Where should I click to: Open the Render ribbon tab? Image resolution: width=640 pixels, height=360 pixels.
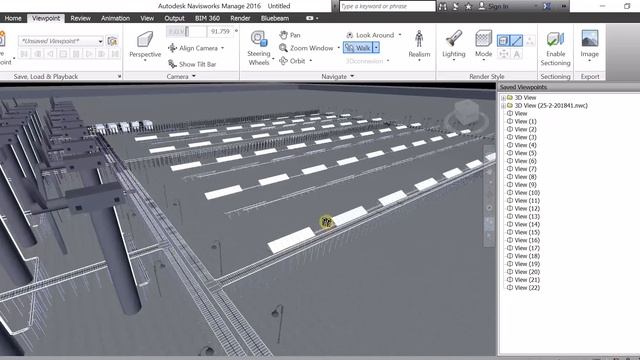pos(240,18)
